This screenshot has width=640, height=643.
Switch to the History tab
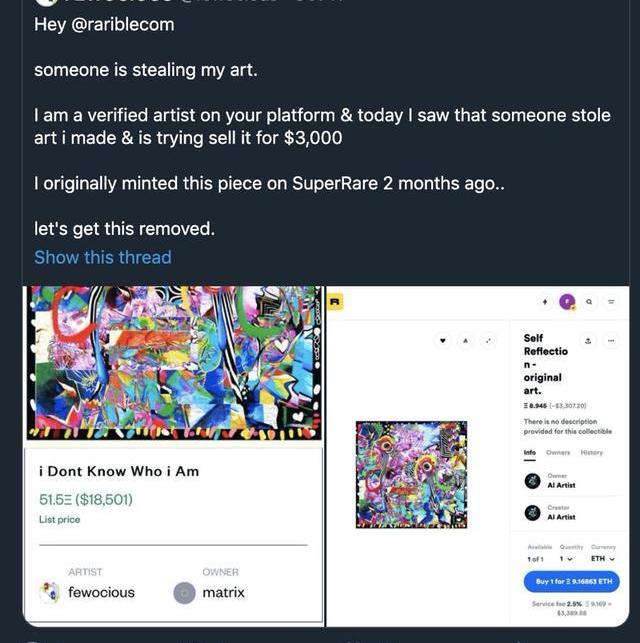(592, 452)
